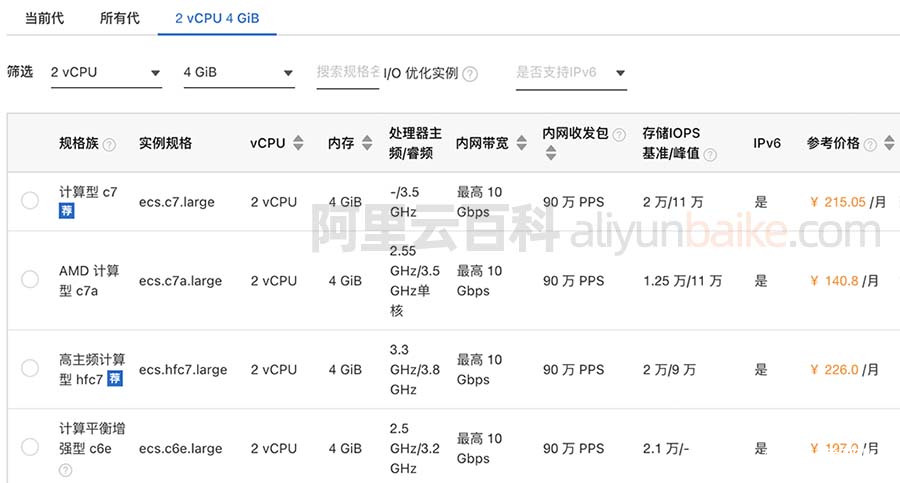Open help icon beside 内网收发包 header
Image resolution: width=900 pixels, height=483 pixels.
[x=619, y=135]
